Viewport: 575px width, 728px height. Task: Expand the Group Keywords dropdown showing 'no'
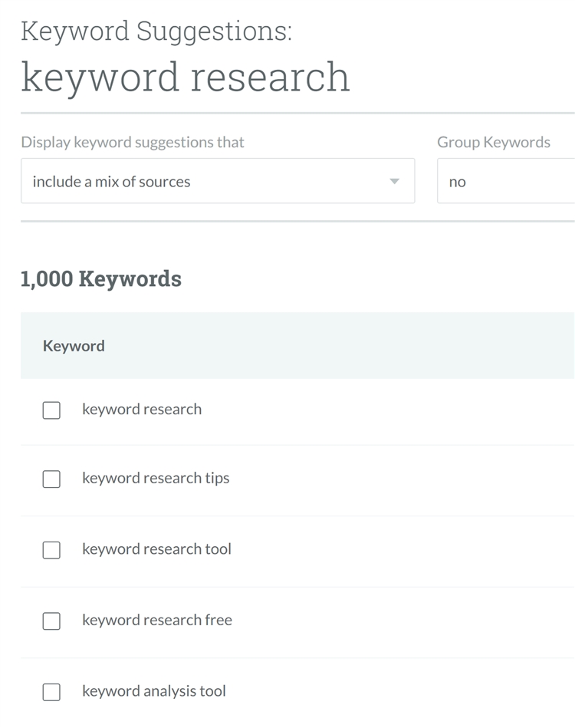[x=504, y=182]
